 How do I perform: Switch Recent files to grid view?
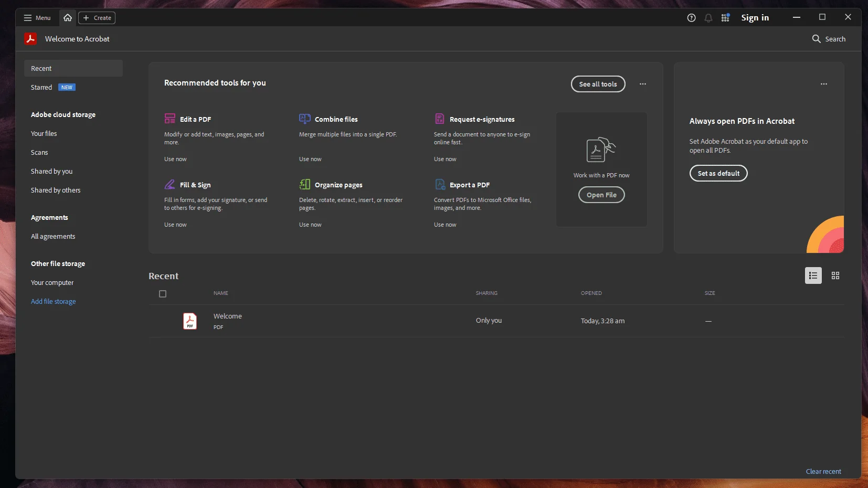click(x=835, y=275)
